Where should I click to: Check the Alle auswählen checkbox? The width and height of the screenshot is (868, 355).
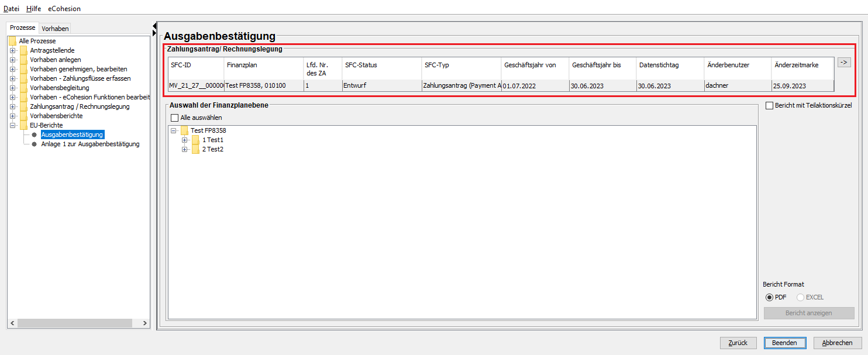click(175, 118)
